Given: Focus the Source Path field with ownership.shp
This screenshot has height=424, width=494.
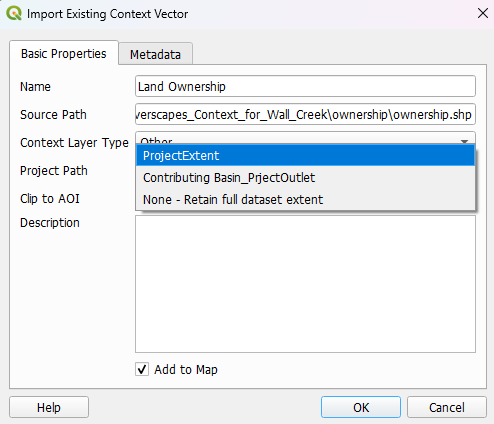Looking at the screenshot, I should click(305, 115).
